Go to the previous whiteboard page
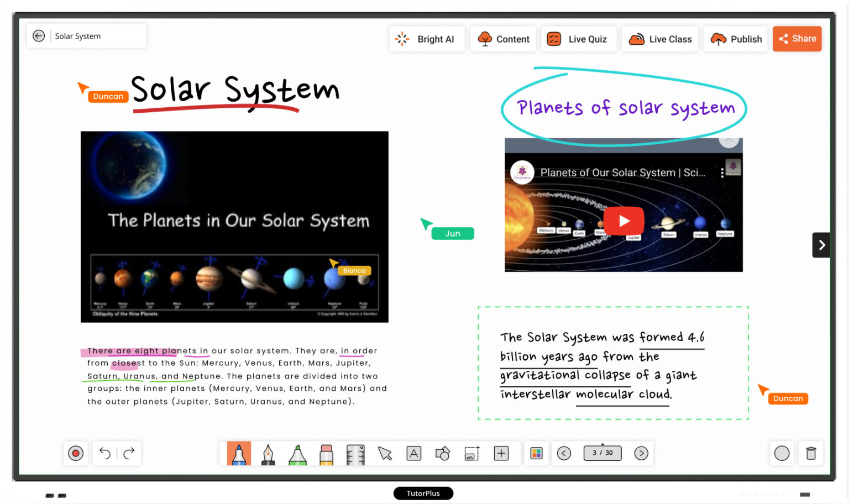849x504 pixels. pos(564,453)
